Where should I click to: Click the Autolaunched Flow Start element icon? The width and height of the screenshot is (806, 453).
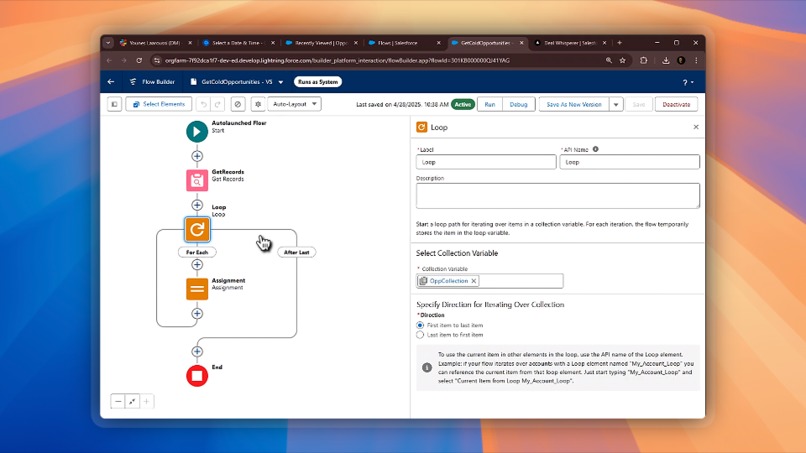click(x=197, y=131)
